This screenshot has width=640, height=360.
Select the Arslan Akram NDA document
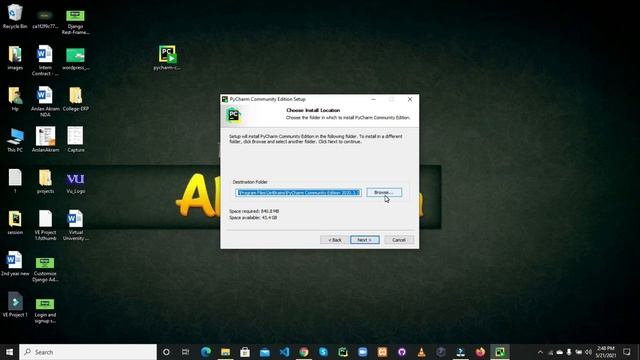pos(45,102)
